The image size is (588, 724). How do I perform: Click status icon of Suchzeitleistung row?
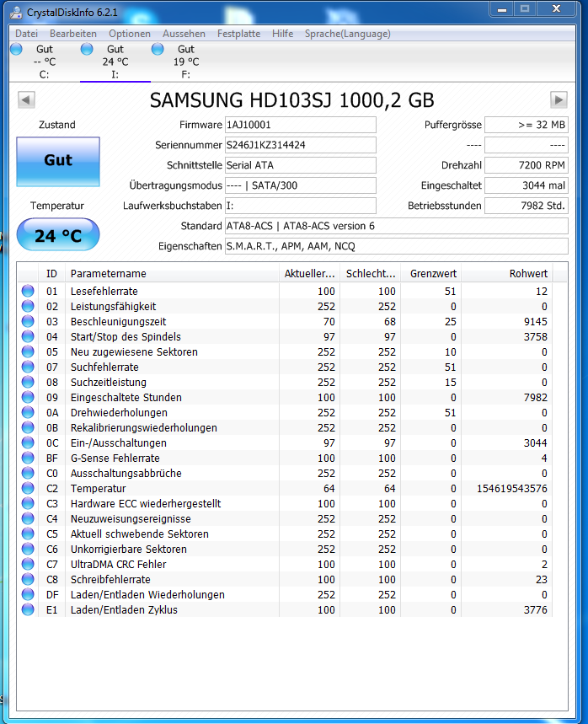coord(28,382)
